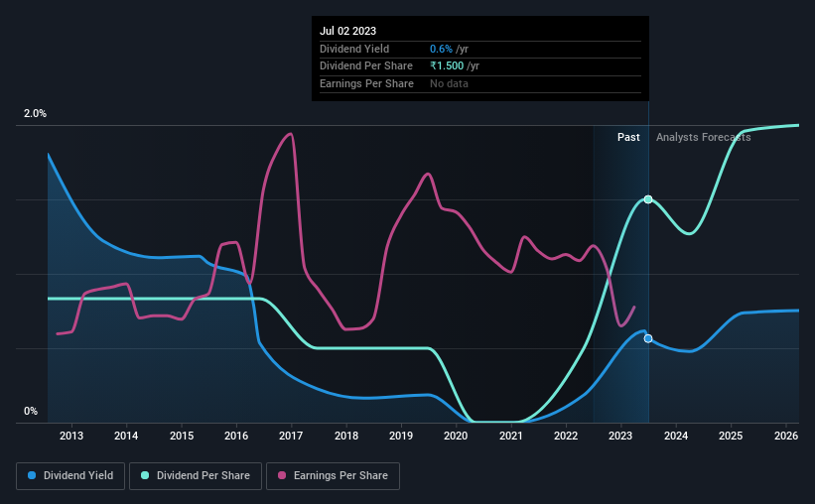Image resolution: width=815 pixels, height=504 pixels.
Task: Toggle the Dividend Per Share legend button
Action: coord(196,476)
